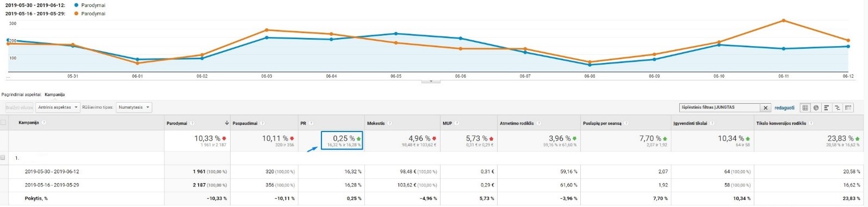
Task: Open help icon next to MUP header
Action: [x=457, y=123]
